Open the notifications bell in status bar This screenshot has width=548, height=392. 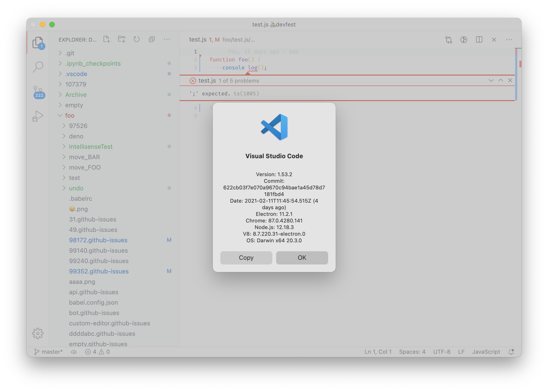pyautogui.click(x=511, y=352)
